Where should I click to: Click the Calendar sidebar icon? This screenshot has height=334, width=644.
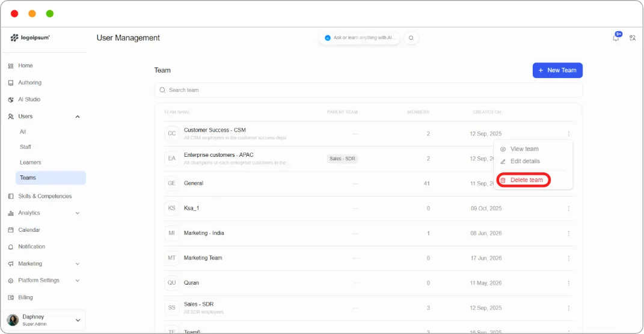coord(11,230)
